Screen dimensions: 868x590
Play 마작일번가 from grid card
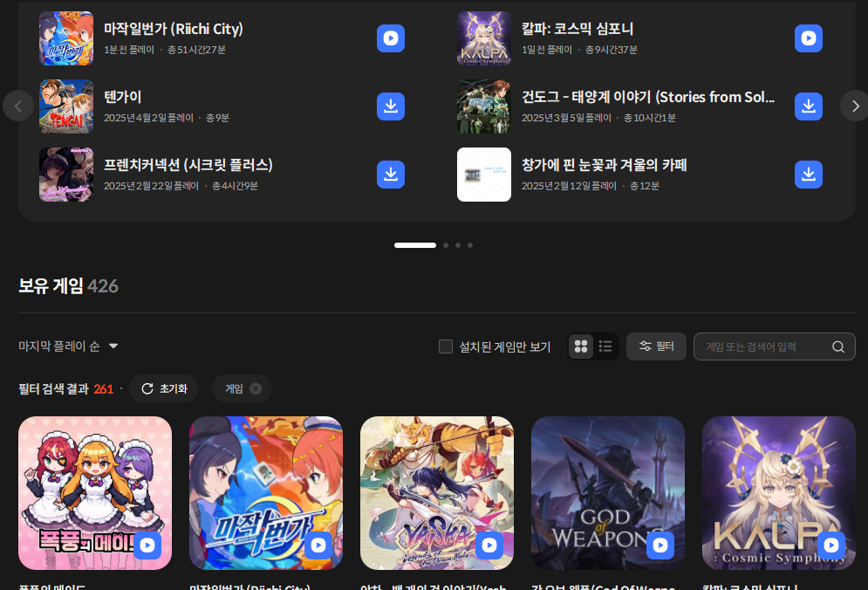(318, 545)
